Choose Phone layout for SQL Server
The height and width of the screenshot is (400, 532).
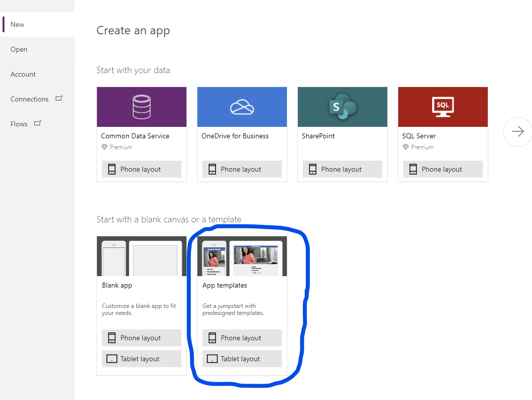click(443, 169)
